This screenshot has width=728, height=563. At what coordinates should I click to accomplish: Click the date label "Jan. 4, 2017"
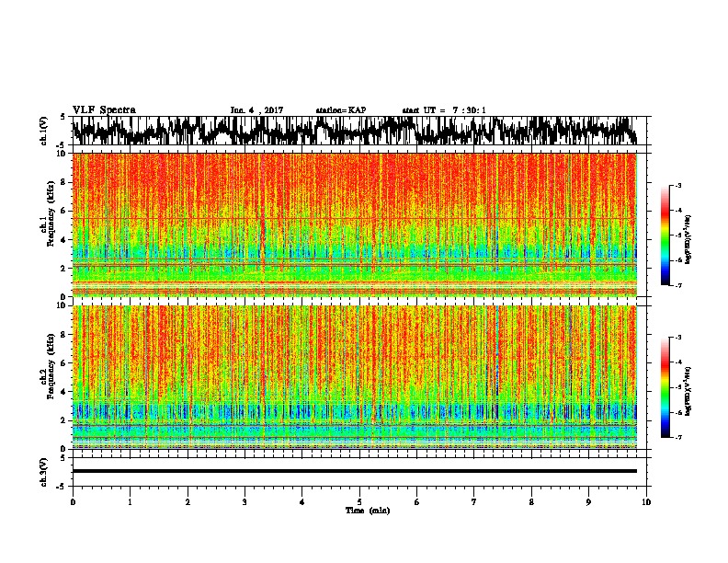(256, 110)
